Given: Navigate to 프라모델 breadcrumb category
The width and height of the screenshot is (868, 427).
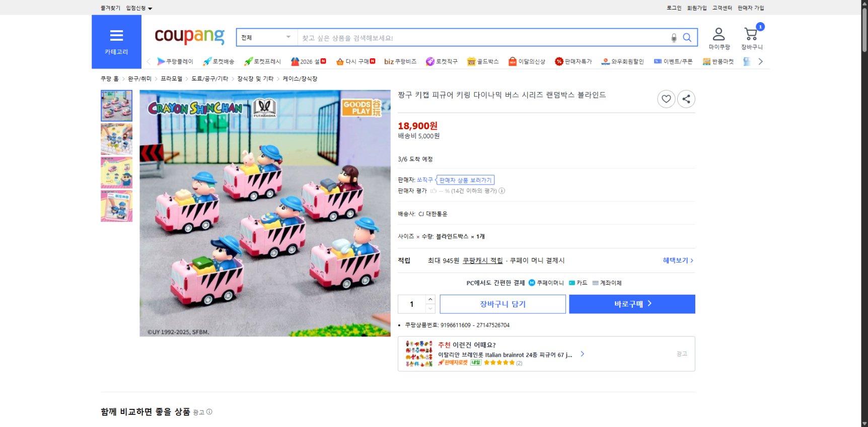Looking at the screenshot, I should pyautogui.click(x=172, y=78).
